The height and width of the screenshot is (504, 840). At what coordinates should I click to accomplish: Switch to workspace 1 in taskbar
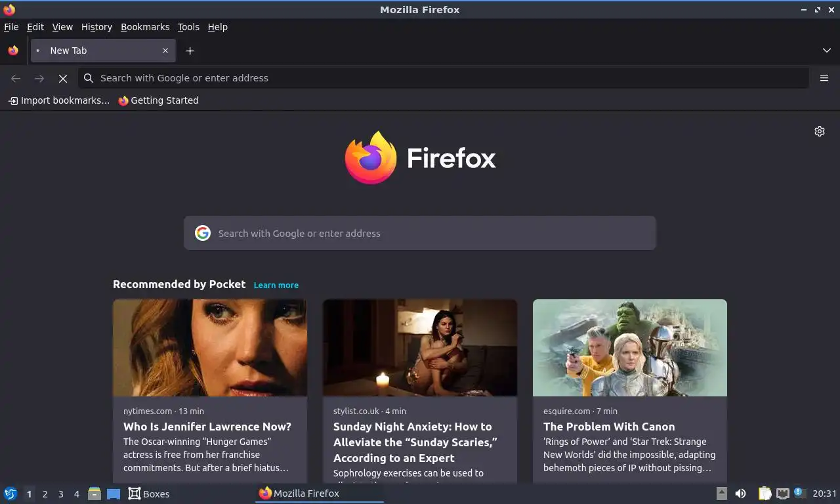[29, 494]
